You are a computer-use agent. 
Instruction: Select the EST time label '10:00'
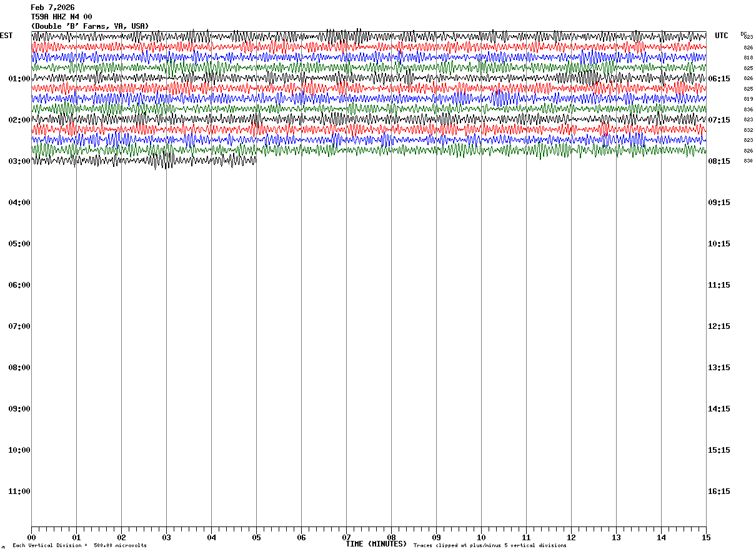pos(19,450)
